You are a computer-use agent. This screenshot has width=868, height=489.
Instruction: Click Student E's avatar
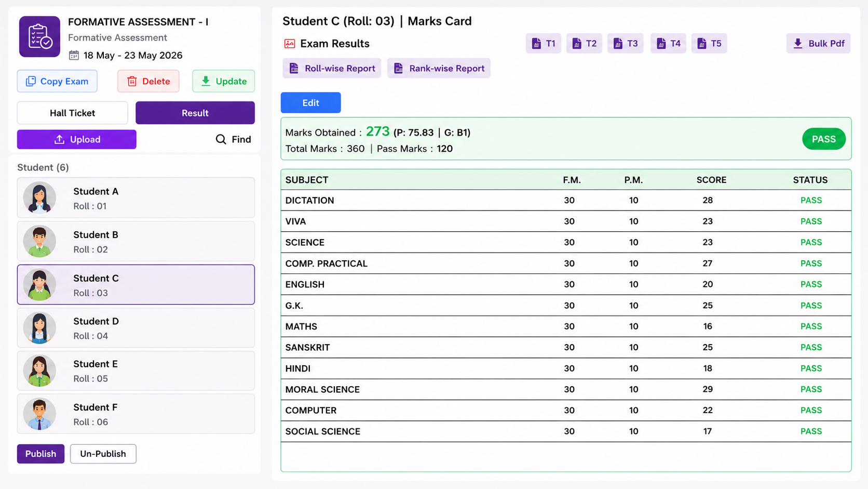39,371
